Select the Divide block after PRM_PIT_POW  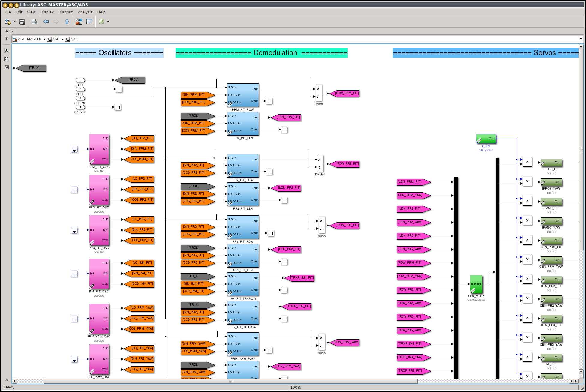click(319, 93)
